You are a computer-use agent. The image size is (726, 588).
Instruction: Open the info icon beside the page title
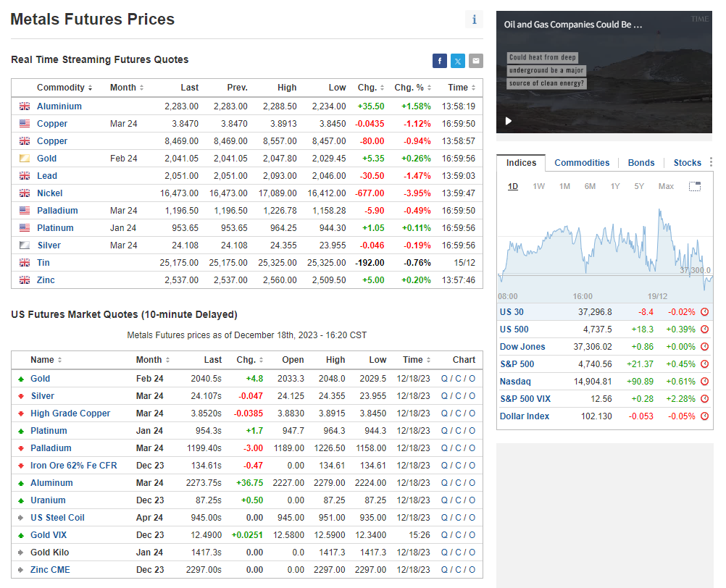[474, 20]
